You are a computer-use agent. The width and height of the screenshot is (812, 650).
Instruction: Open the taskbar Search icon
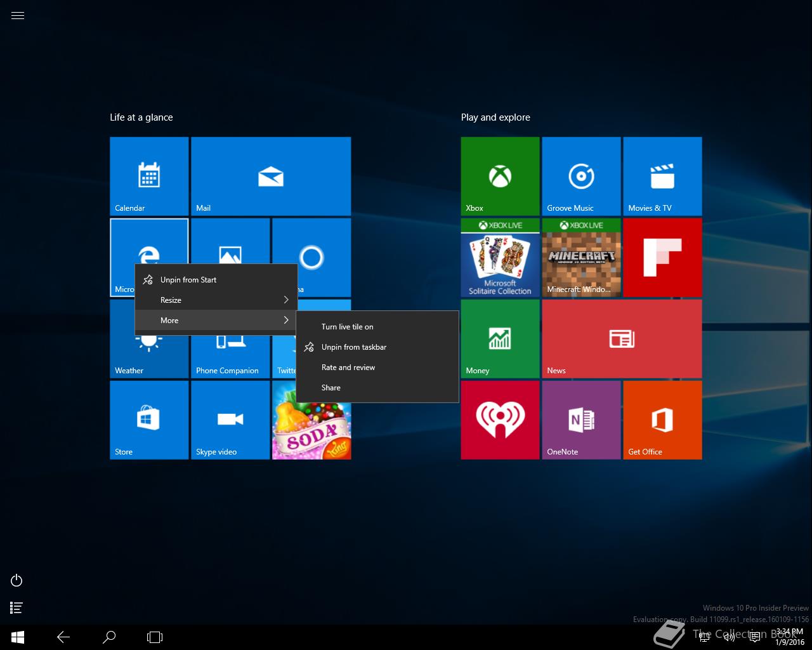click(x=109, y=637)
